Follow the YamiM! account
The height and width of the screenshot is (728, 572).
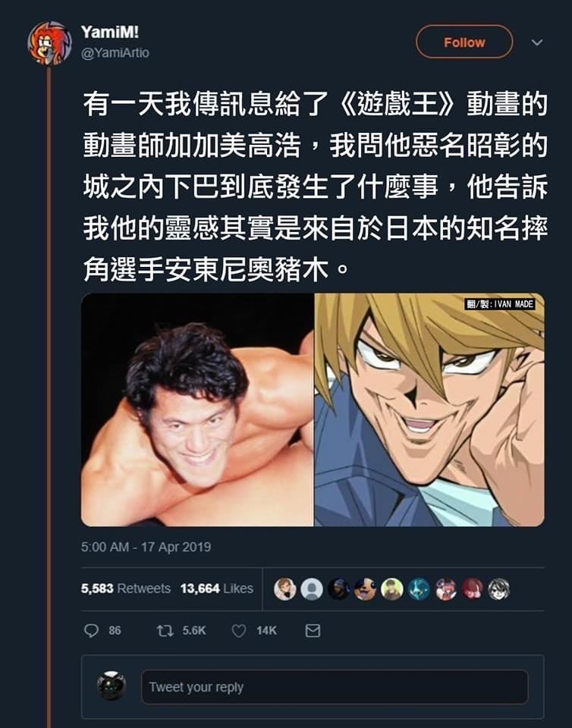tap(464, 42)
